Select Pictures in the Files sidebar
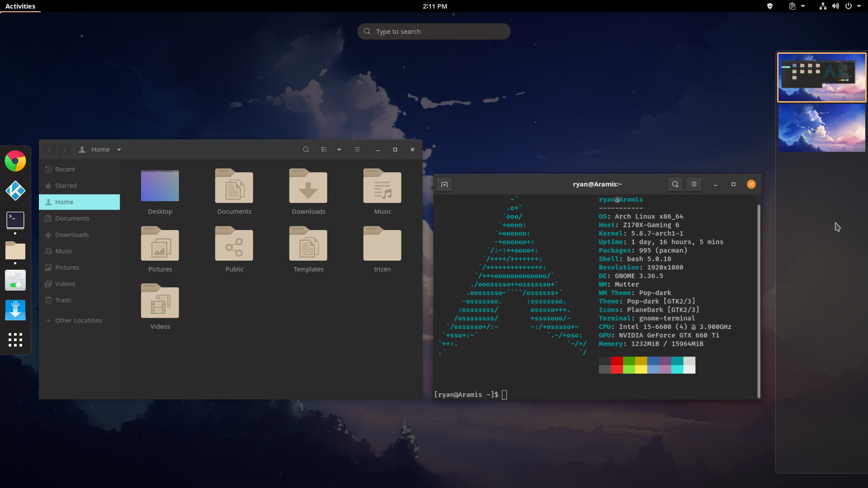Viewport: 868px width, 488px height. tap(80, 267)
